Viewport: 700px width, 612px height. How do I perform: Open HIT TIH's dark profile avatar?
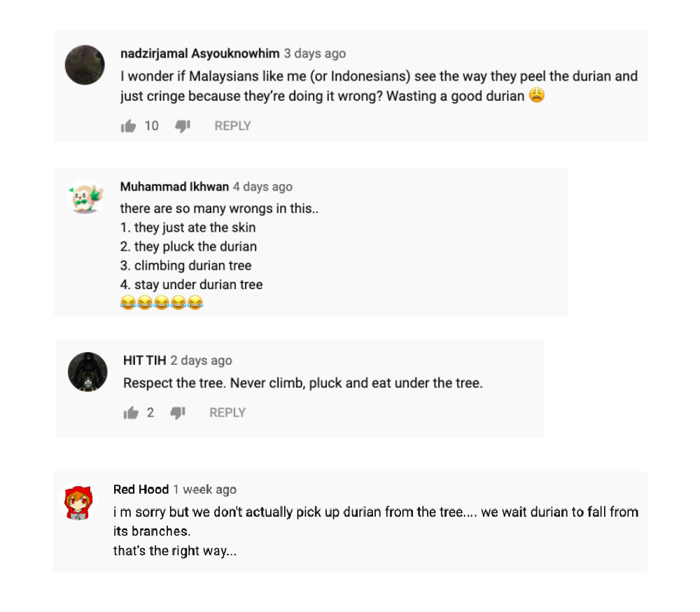click(x=87, y=372)
